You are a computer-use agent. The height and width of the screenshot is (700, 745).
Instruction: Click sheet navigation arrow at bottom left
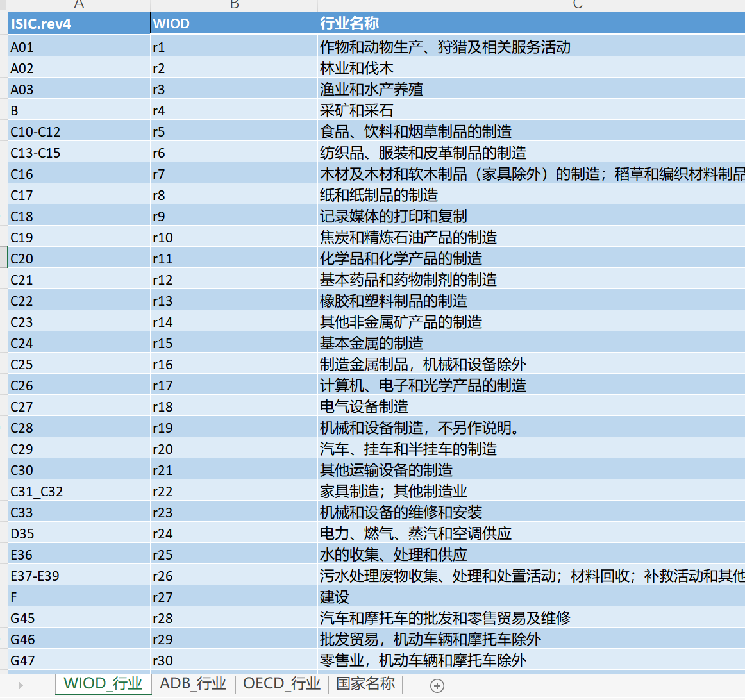click(21, 685)
